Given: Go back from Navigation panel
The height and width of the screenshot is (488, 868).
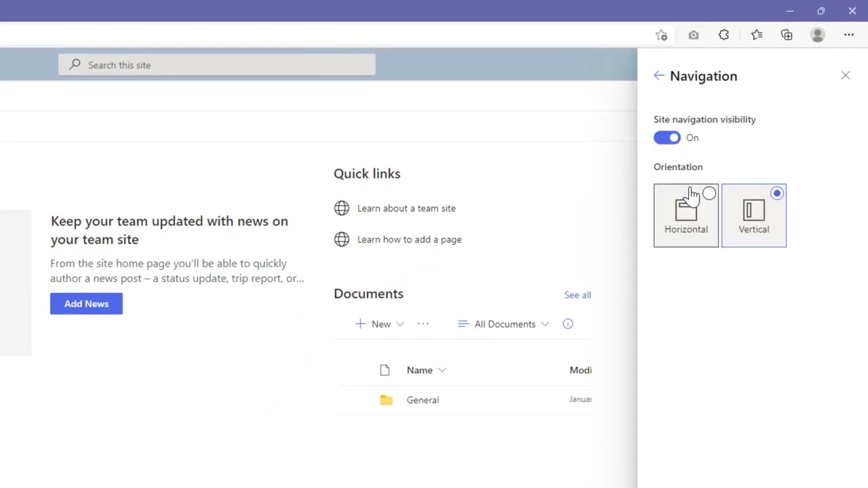Looking at the screenshot, I should (659, 76).
